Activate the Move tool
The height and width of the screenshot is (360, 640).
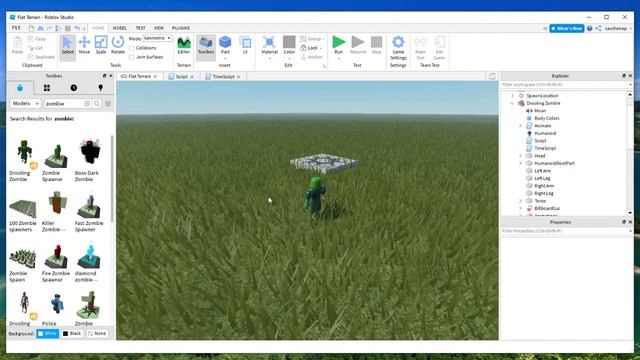(x=84, y=45)
